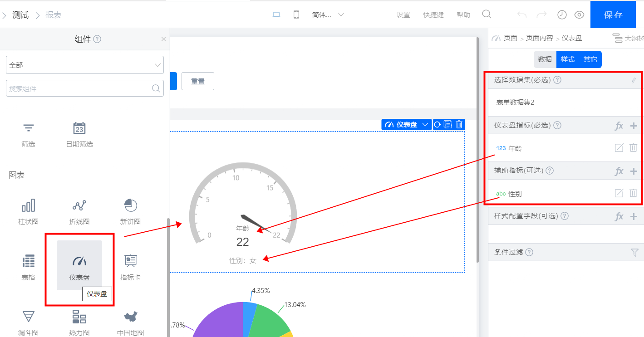Go to 测试 in the breadcrumb

click(x=20, y=15)
